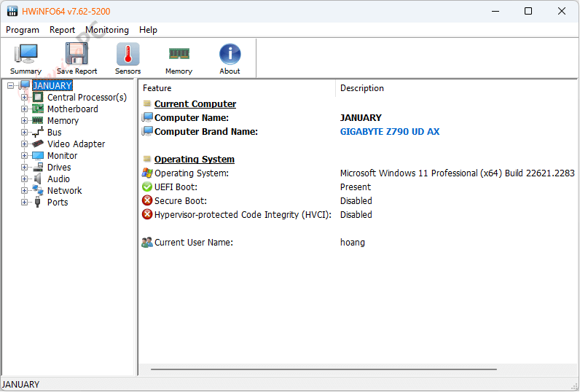Click the Feature column header
This screenshot has width=580, height=392.
pyautogui.click(x=237, y=88)
